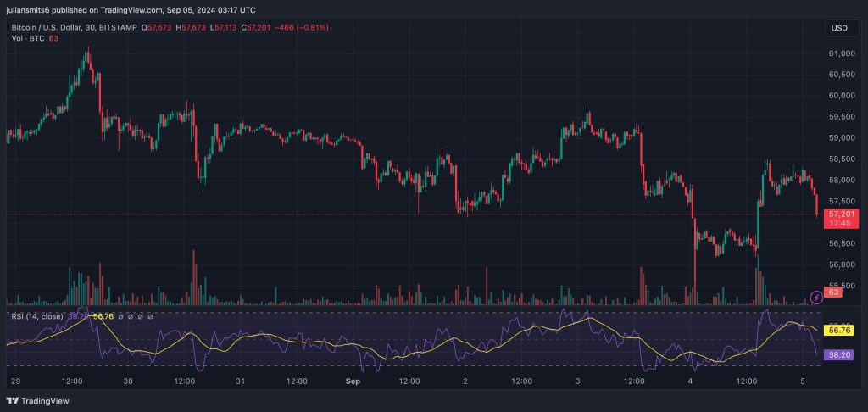The height and width of the screenshot is (412, 868).
Task: Click the 3 date label on time axis
Action: (577, 381)
